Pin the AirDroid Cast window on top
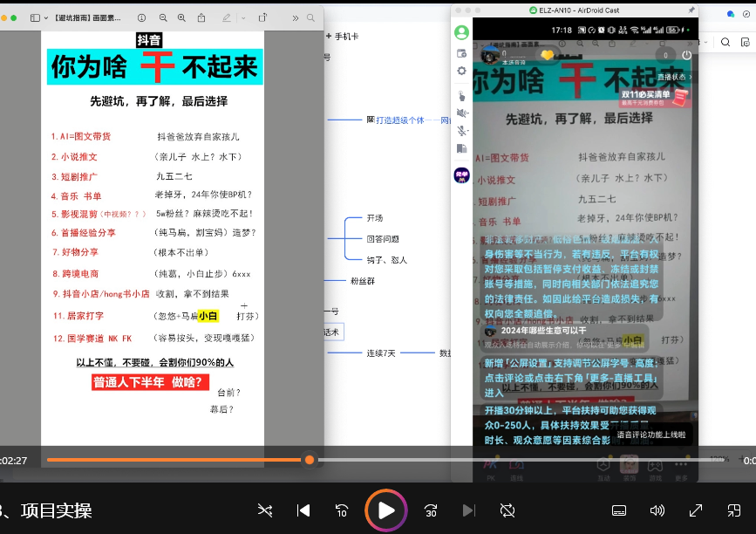The image size is (756, 534). pyautogui.click(x=691, y=10)
